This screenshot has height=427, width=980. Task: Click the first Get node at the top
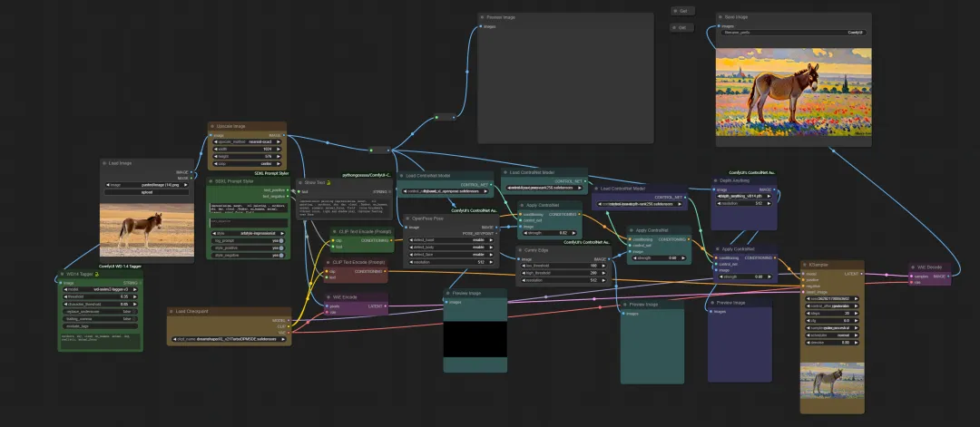pyautogui.click(x=682, y=11)
